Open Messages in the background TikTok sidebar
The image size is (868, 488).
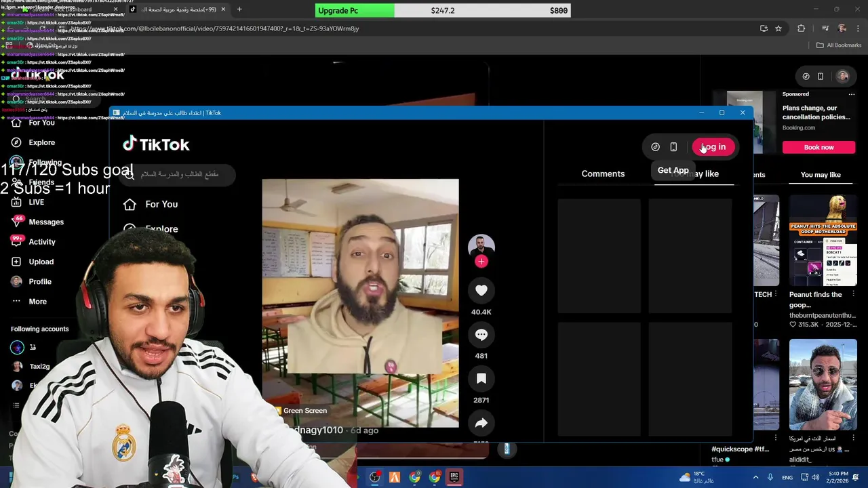pos(37,222)
